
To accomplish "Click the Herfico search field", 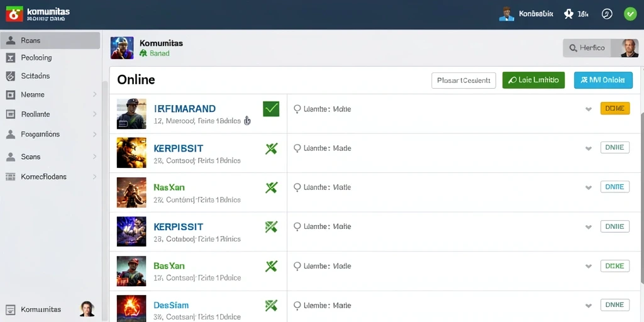I will [587, 48].
